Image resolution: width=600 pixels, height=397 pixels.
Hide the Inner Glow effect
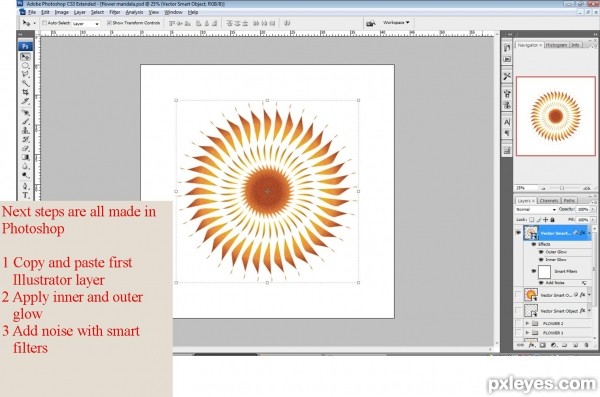[541, 260]
